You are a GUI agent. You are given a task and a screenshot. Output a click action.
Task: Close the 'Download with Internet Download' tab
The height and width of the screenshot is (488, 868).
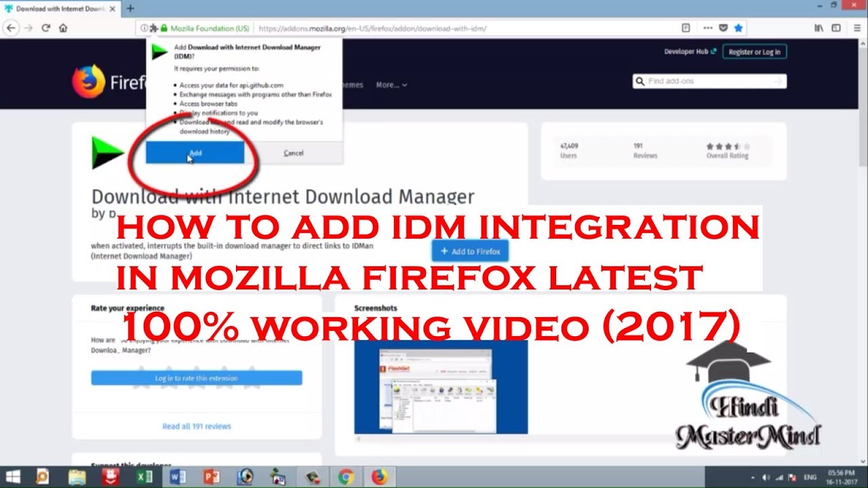pyautogui.click(x=113, y=9)
